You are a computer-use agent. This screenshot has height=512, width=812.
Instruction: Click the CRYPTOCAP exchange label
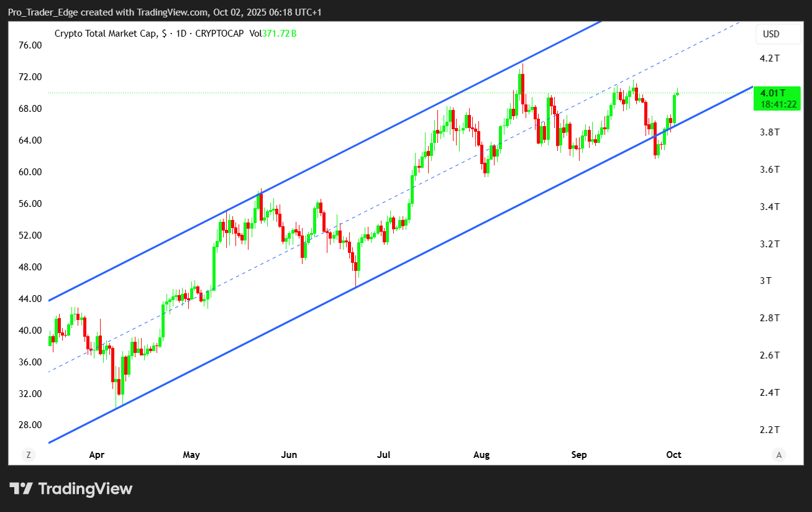pyautogui.click(x=219, y=34)
